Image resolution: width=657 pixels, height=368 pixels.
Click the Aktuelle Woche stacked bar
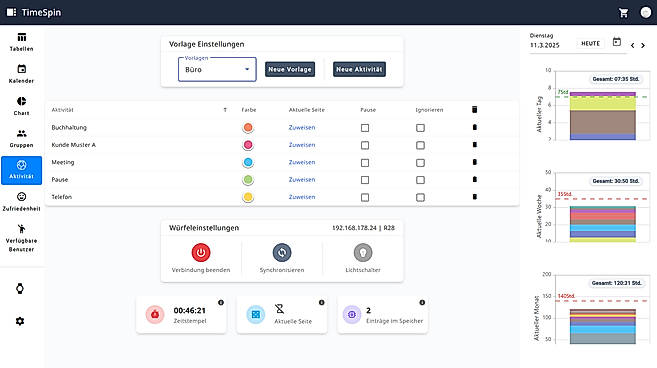603,224
